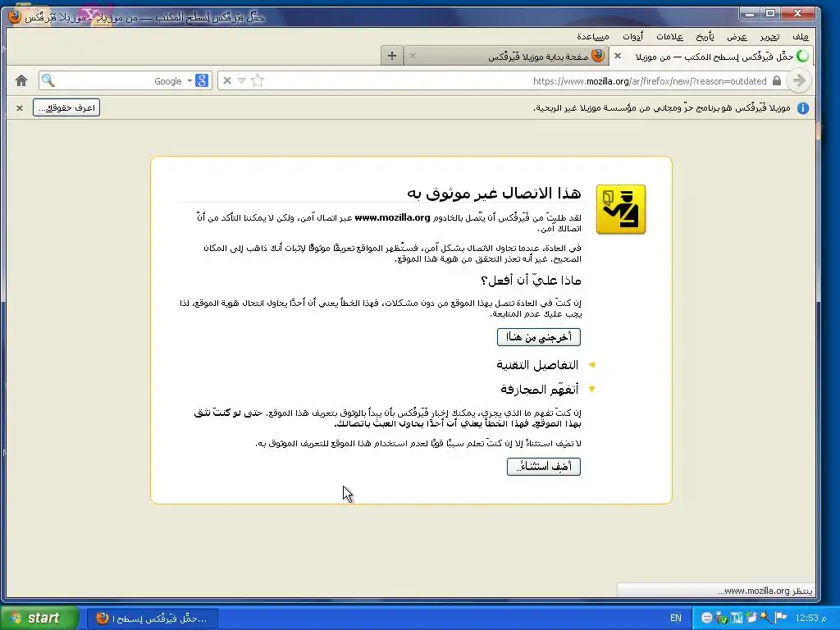Viewport: 840px width, 630px height.
Task: Click the Windows Start button
Action: (39, 619)
